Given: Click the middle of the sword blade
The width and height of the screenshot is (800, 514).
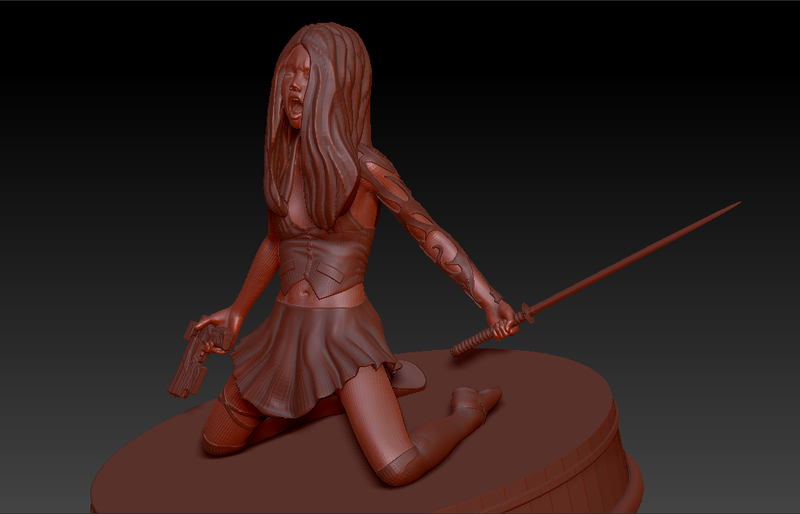Looking at the screenshot, I should pos(630,262).
